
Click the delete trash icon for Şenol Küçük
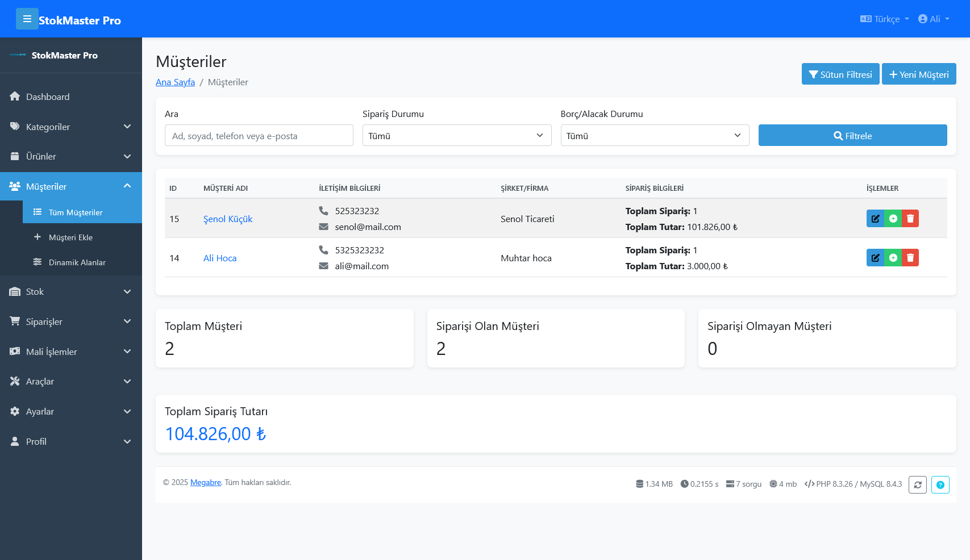(x=910, y=218)
